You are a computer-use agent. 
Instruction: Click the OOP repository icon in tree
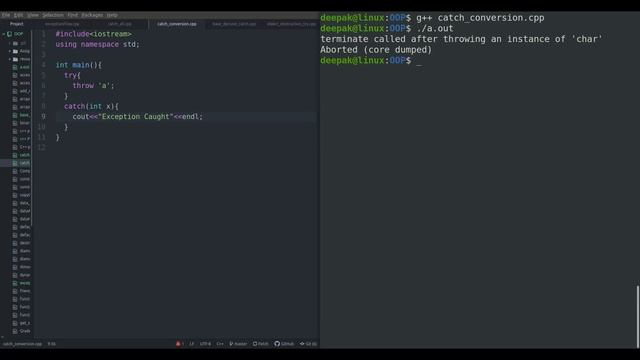9,34
